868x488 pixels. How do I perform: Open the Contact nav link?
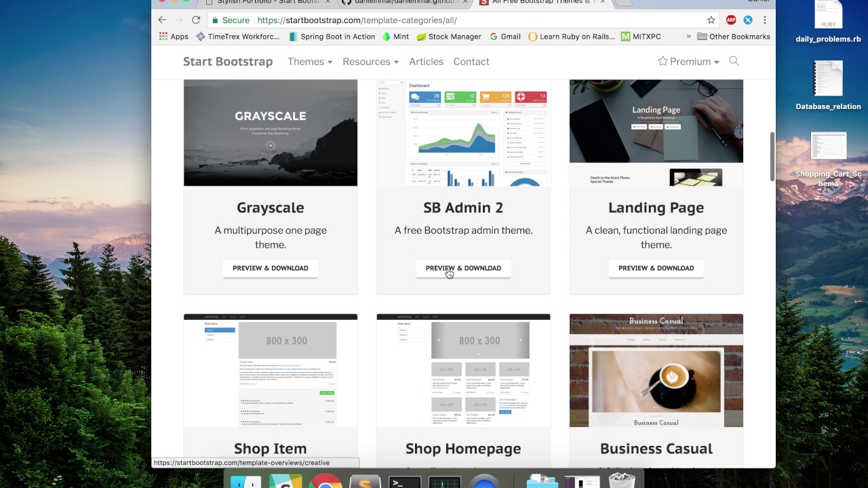(x=471, y=62)
